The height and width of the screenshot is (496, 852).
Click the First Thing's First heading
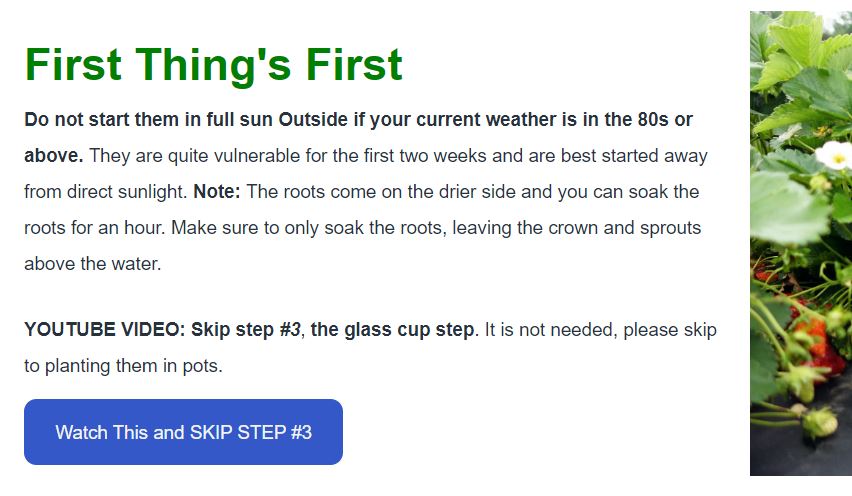click(214, 65)
